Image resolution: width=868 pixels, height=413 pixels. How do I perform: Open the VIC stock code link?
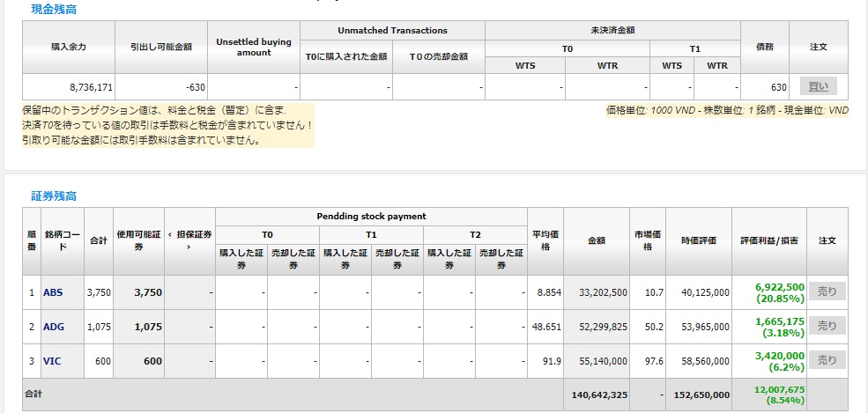coord(52,361)
